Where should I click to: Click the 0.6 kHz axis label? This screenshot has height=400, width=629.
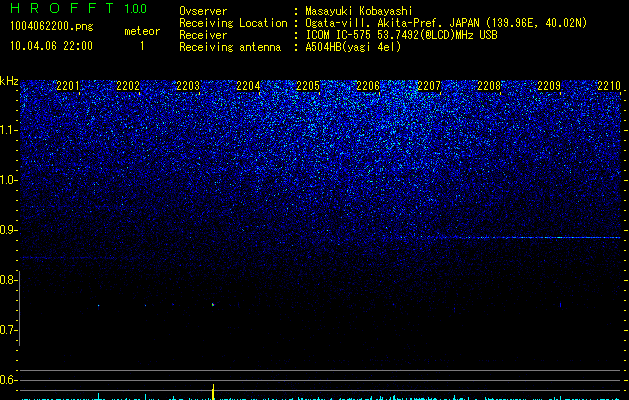pyautogui.click(x=8, y=380)
